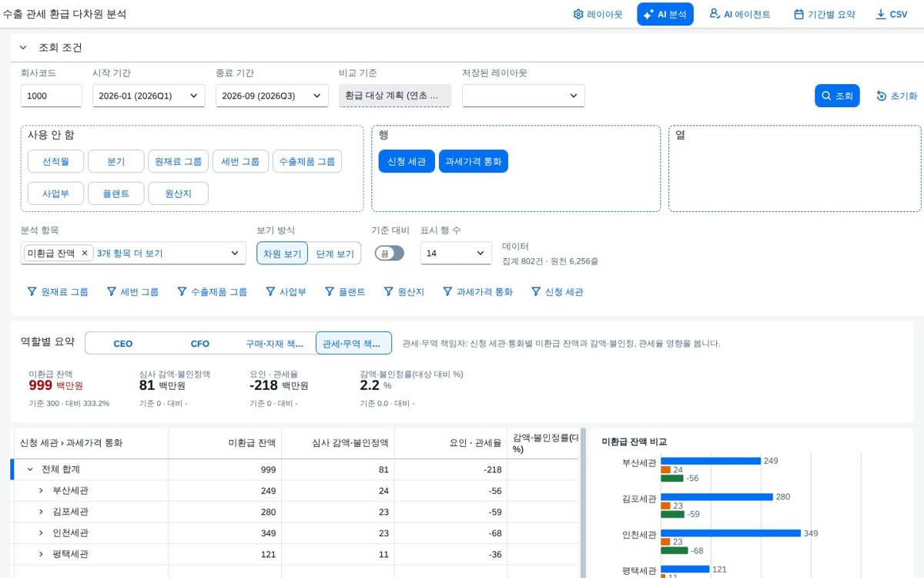Click the 3개 항목 더 보기 link
This screenshot has width=924, height=578.
pos(130,253)
